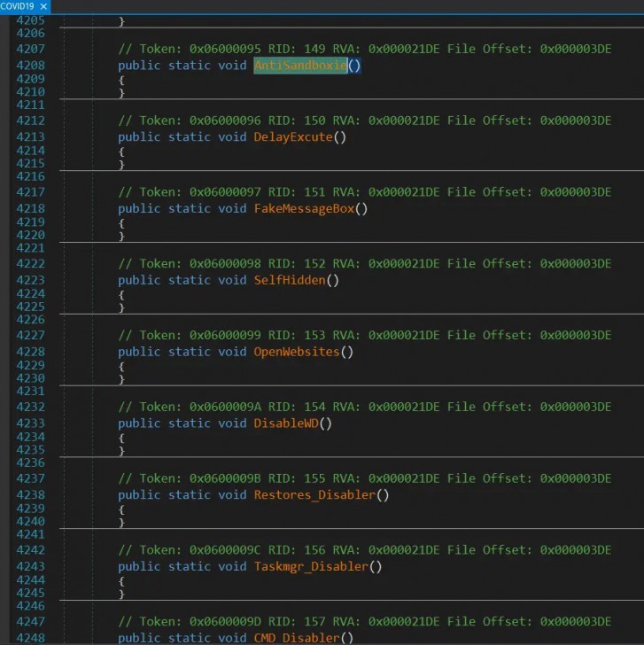Click the 'public' keyword before AntiSandboxie
The width and height of the screenshot is (644, 645).
(x=139, y=66)
